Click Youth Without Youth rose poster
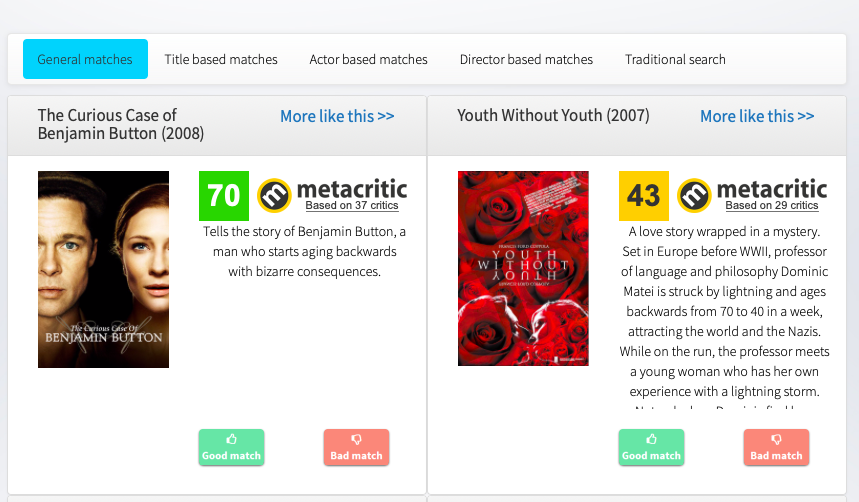This screenshot has width=859, height=502. click(523, 269)
